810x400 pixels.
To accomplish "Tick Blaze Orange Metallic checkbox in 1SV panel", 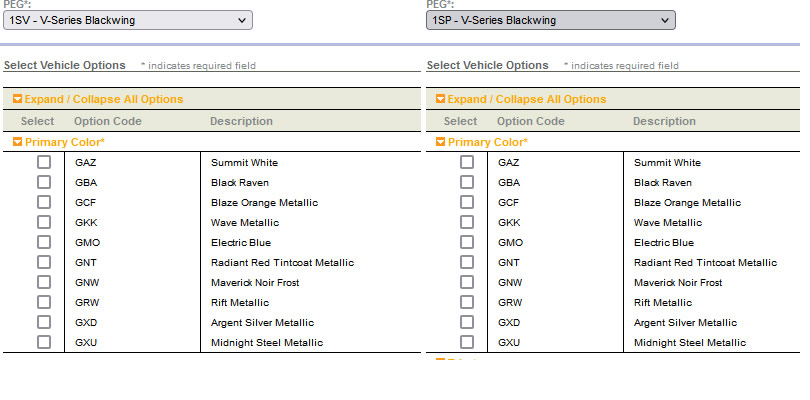I will click(x=44, y=202).
